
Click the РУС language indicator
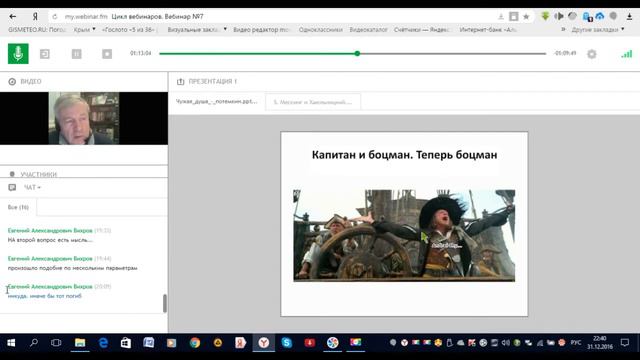(576, 342)
